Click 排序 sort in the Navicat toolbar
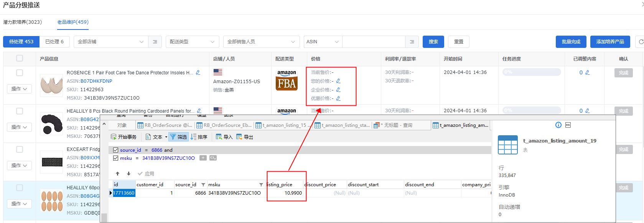 pos(199,137)
